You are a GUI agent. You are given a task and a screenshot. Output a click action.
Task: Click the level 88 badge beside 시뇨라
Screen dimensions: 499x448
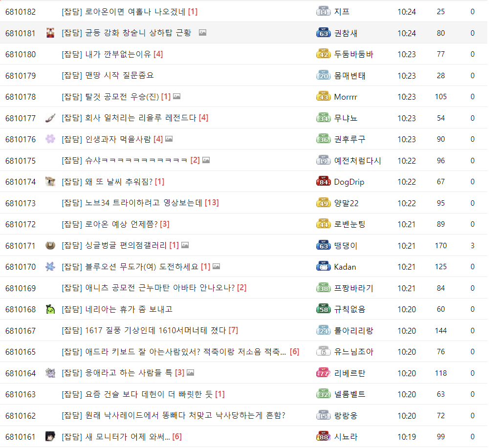(x=324, y=436)
